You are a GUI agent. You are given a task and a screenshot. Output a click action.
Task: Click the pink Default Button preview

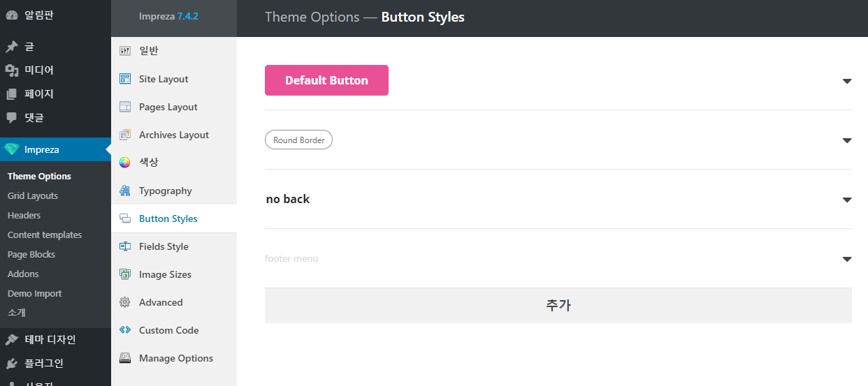click(326, 80)
